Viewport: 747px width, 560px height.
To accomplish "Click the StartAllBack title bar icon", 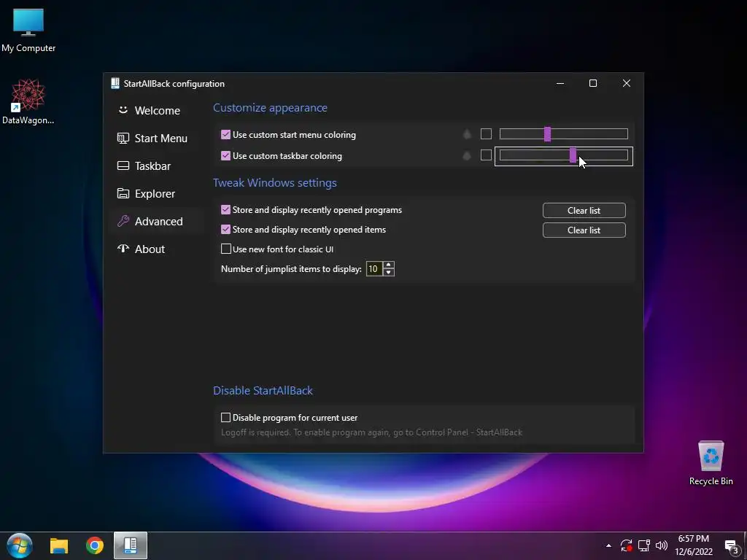I will 115,83.
